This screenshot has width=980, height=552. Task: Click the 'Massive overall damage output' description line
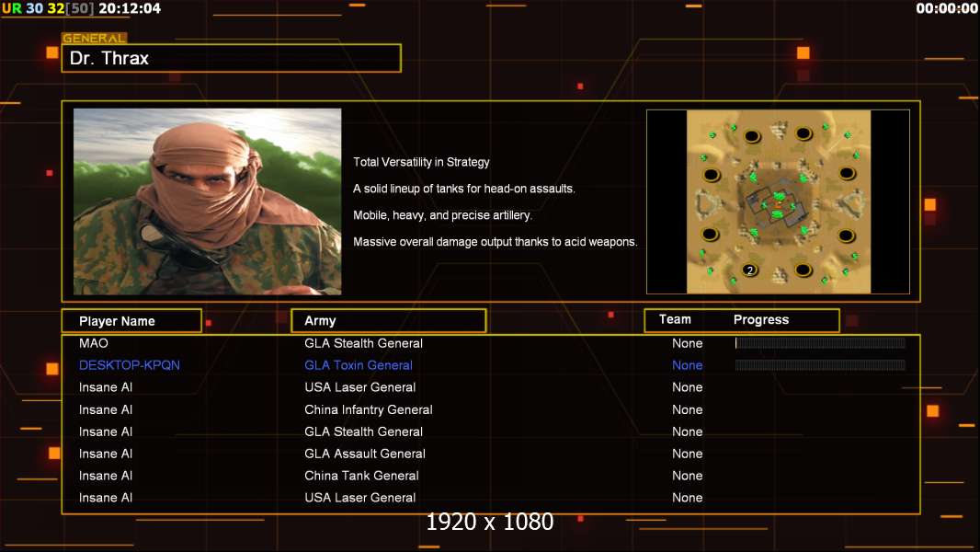(x=495, y=242)
